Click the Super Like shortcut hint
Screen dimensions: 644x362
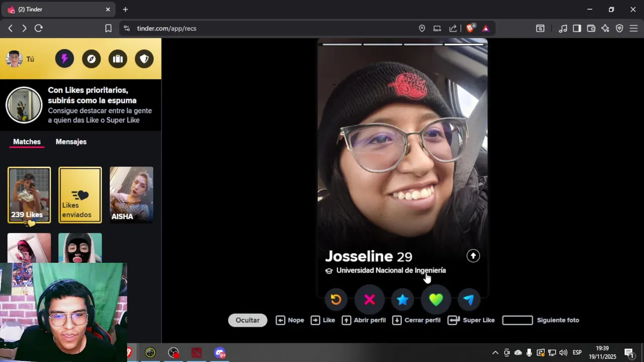tap(471, 320)
